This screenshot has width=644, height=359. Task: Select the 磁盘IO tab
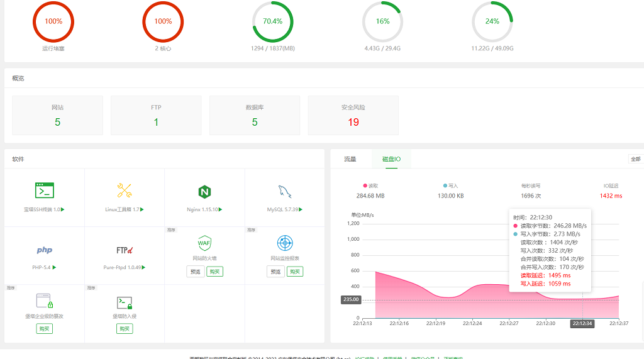(x=391, y=159)
